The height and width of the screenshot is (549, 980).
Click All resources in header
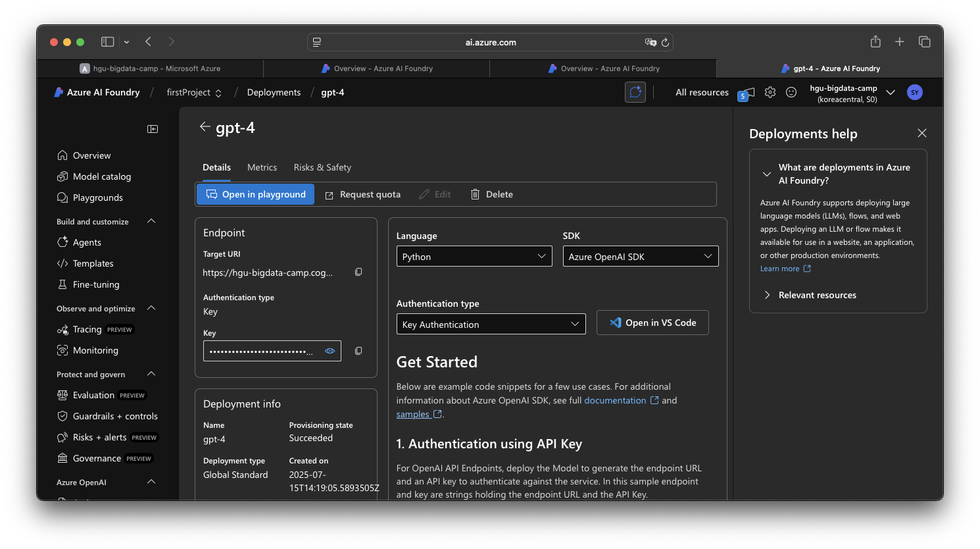(702, 92)
